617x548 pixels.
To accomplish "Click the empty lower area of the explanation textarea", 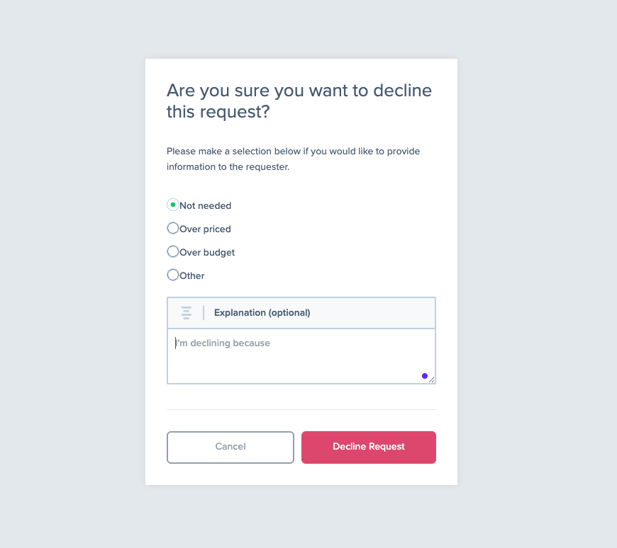I will [x=291, y=370].
